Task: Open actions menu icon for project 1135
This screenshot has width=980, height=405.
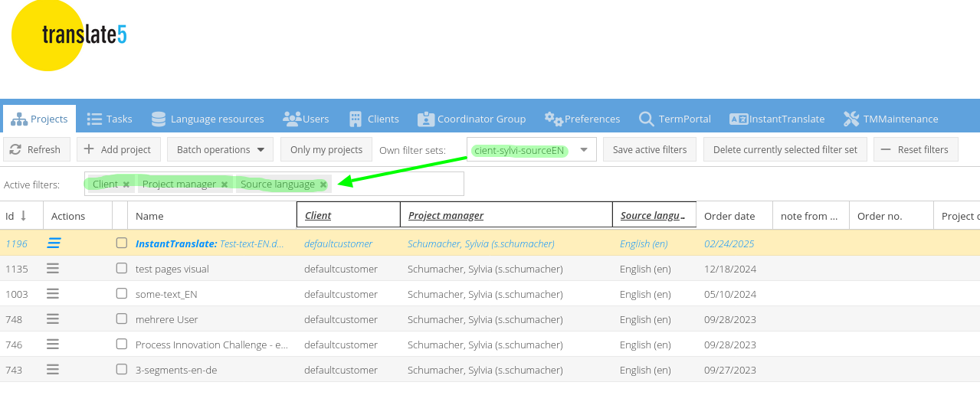Action: click(x=53, y=269)
